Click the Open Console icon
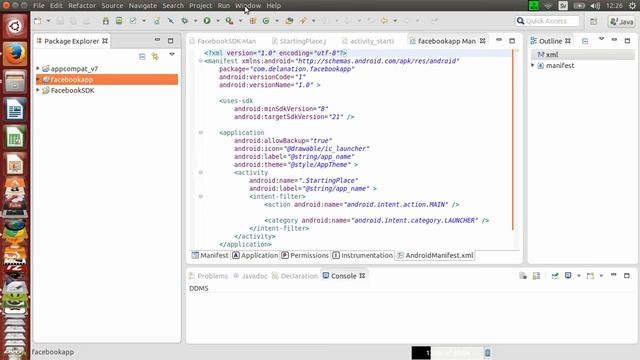Viewport: 640px width, 360px height. pos(590,276)
